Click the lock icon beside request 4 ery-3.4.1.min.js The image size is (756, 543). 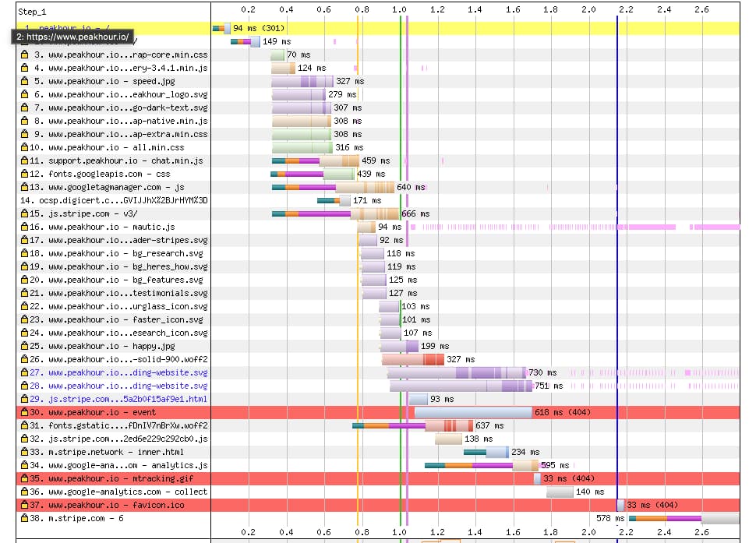[25, 68]
